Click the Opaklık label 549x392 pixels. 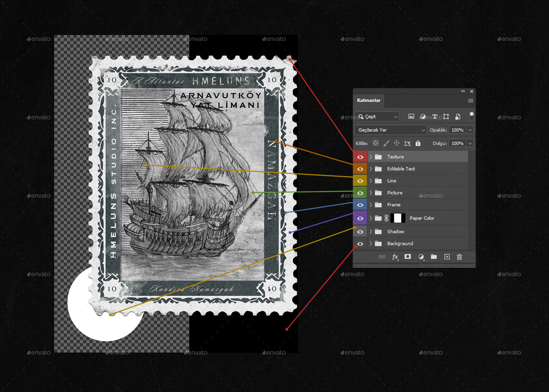[x=438, y=130]
